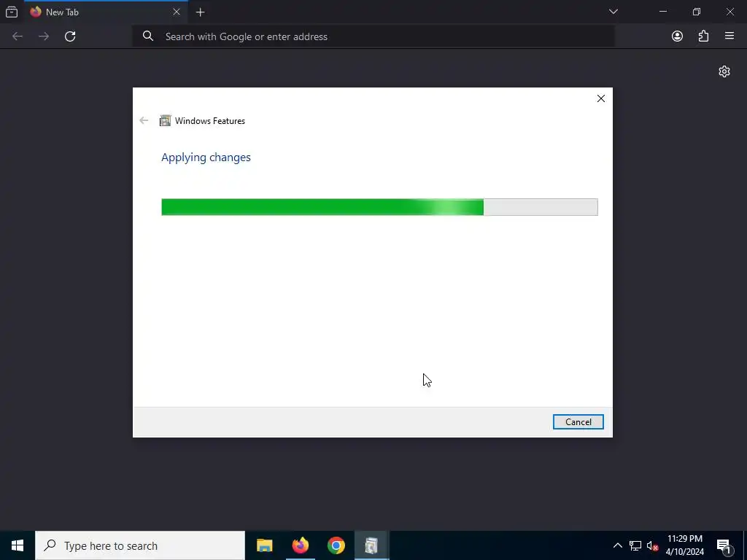Click the Applying changes heading
Viewport: 747px width, 560px height.
[x=206, y=157]
